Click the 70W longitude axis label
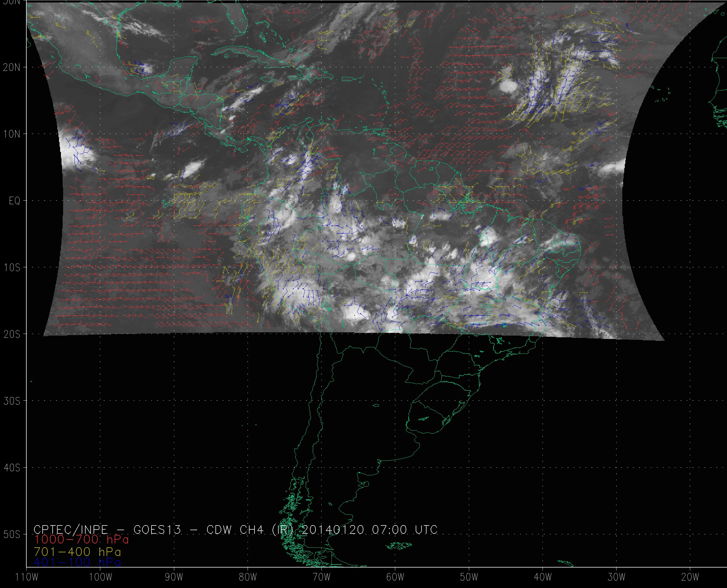 [x=322, y=577]
